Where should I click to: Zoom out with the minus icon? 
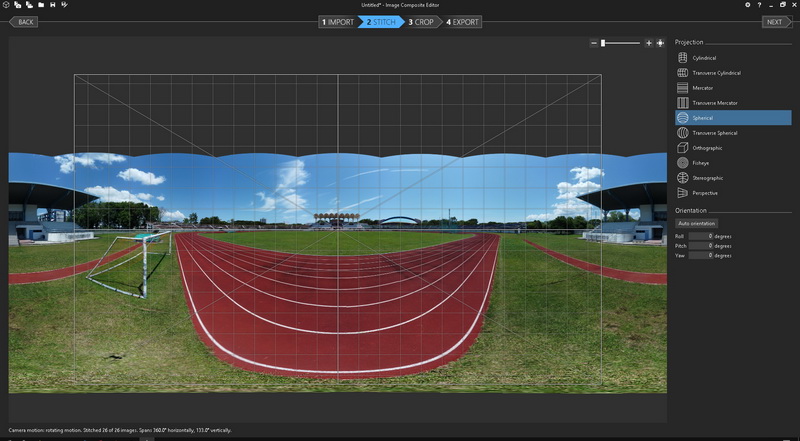point(593,43)
